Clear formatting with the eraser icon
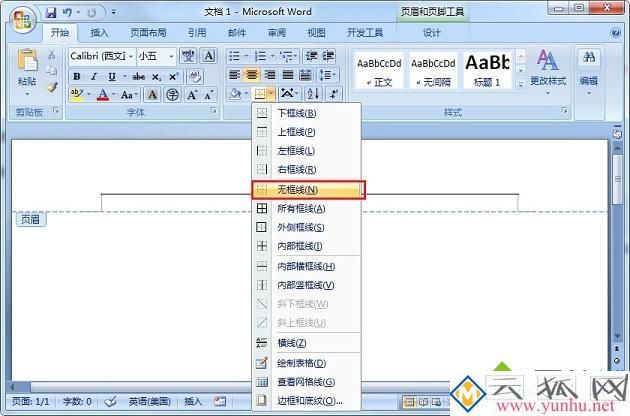This screenshot has width=630, height=416. pyautogui.click(x=195, y=76)
